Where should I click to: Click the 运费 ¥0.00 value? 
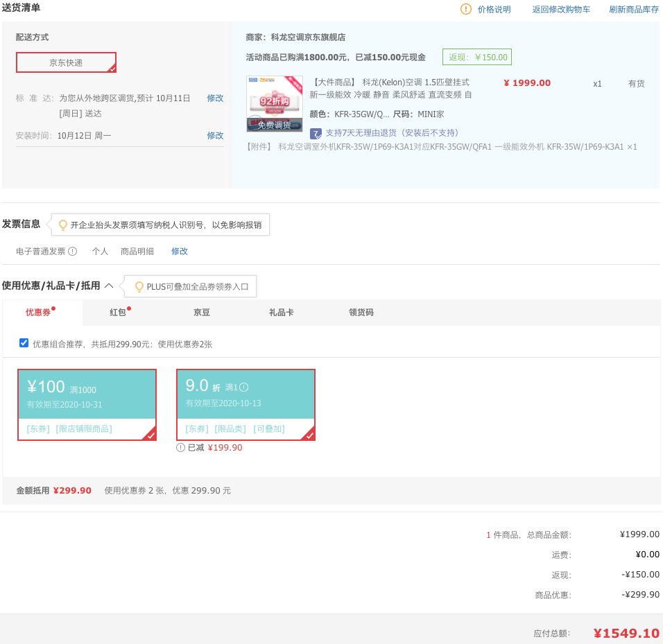pos(647,555)
